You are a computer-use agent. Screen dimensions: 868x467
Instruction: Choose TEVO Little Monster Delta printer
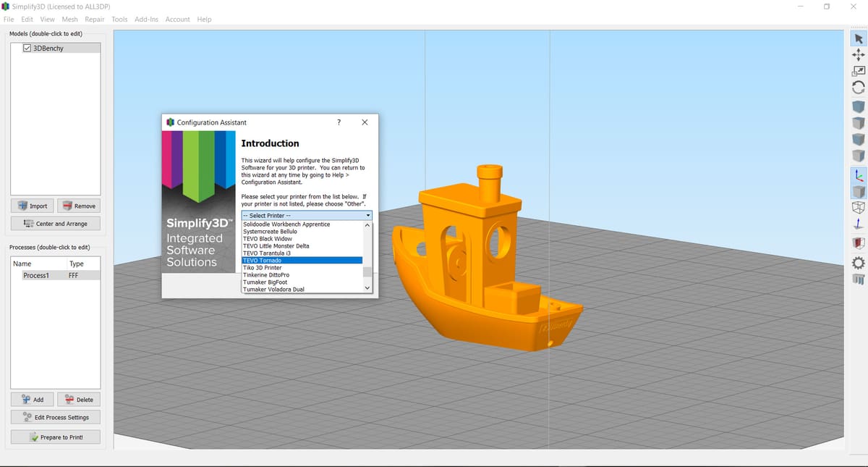pyautogui.click(x=302, y=246)
